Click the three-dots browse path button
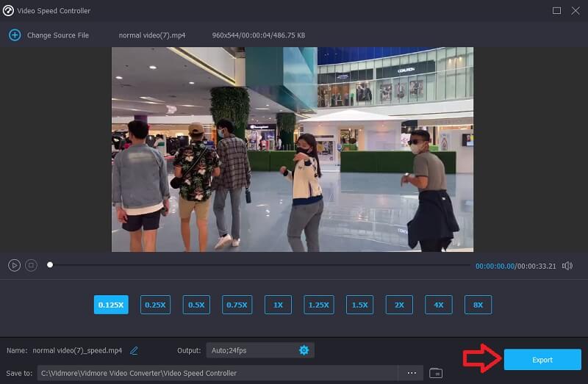 tap(409, 373)
